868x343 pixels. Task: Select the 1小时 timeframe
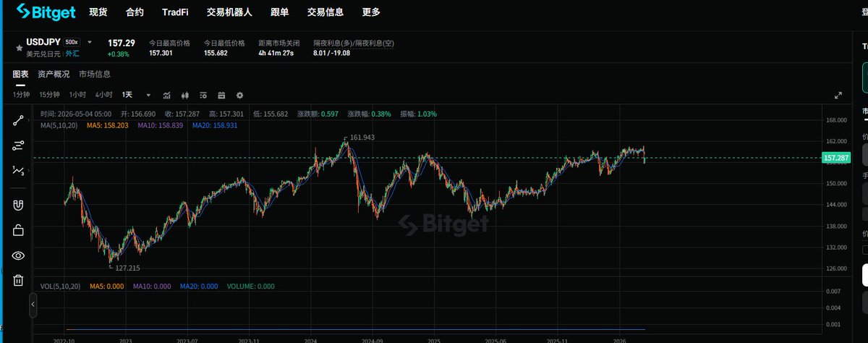(x=77, y=95)
